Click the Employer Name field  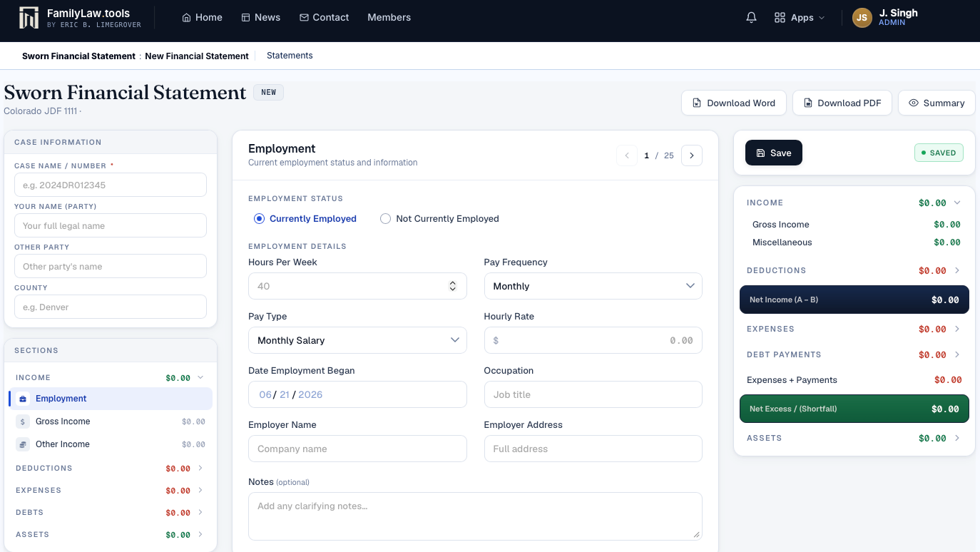(x=357, y=449)
